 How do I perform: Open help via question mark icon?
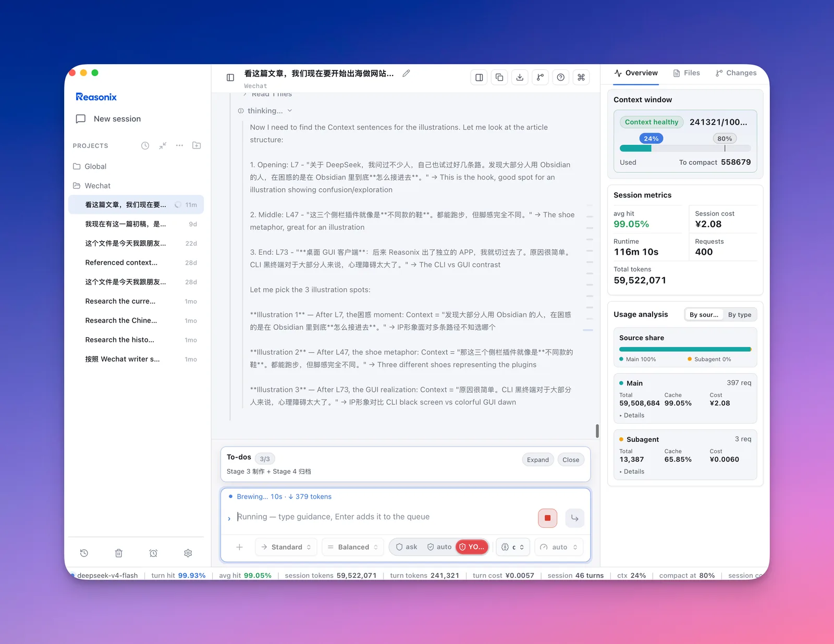pyautogui.click(x=560, y=78)
